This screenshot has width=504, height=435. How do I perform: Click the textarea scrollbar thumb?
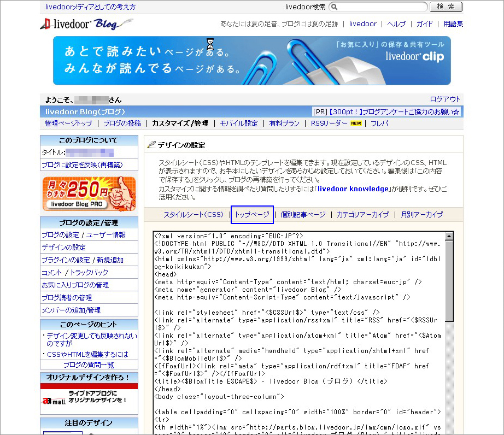449,281
